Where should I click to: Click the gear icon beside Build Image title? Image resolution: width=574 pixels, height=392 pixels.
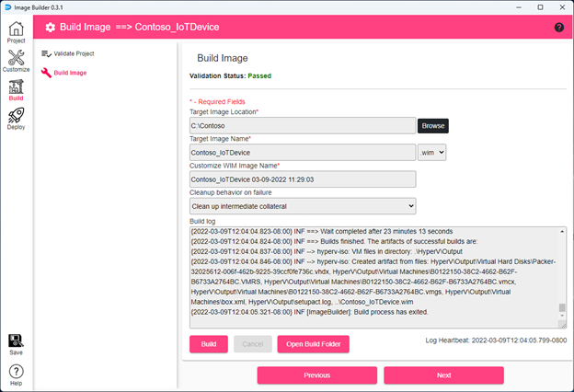[51, 27]
